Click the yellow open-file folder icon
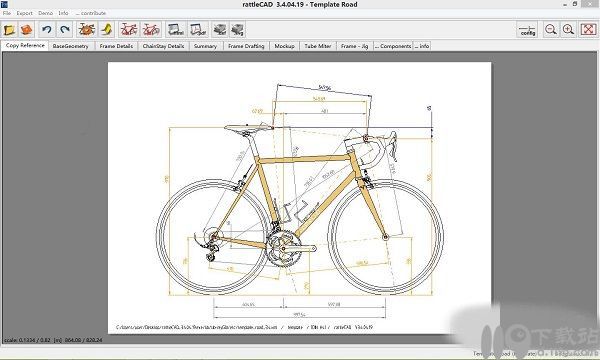The height and width of the screenshot is (360, 600). click(9, 29)
